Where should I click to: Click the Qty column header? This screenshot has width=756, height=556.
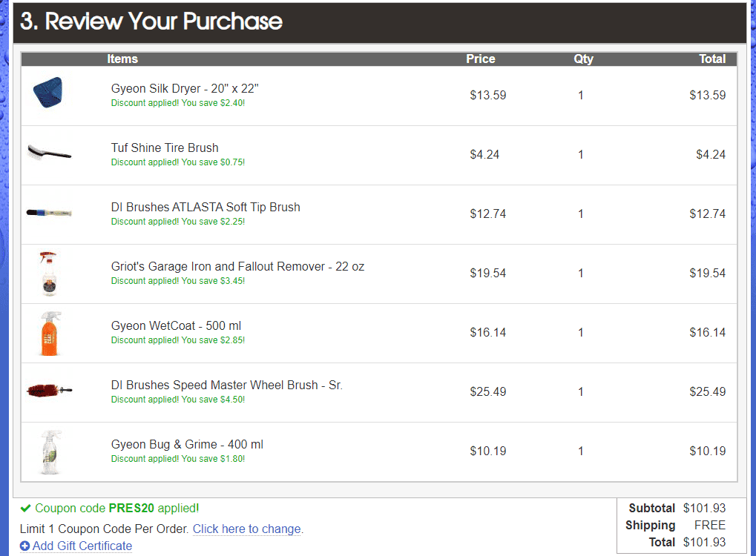click(x=583, y=59)
